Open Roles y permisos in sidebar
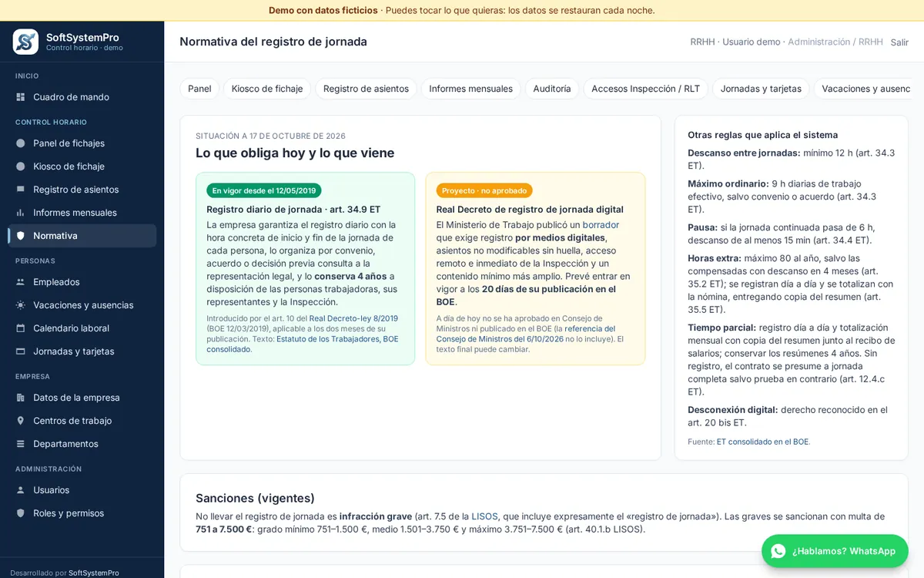 click(82, 513)
